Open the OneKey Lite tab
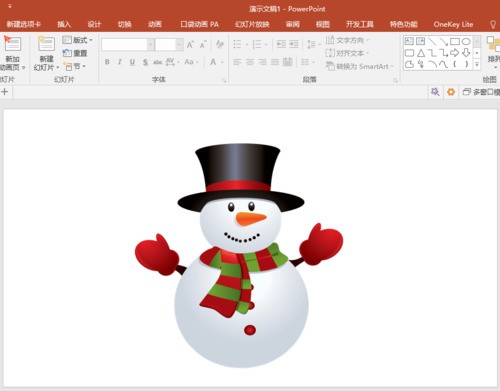 pyautogui.click(x=453, y=24)
